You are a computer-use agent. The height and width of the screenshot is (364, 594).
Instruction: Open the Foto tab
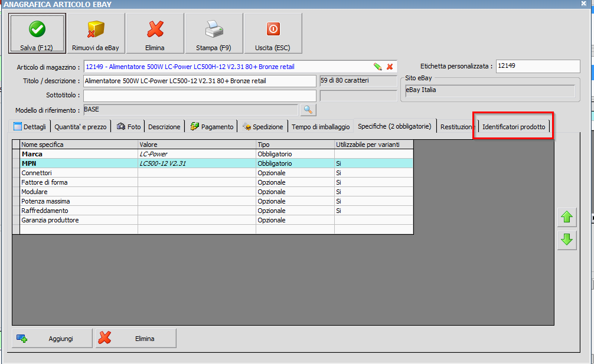[x=128, y=127]
